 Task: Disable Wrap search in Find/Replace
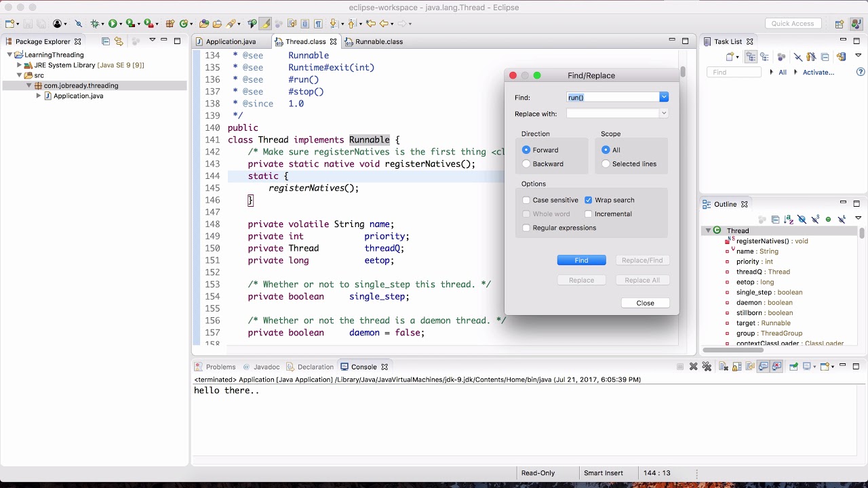(x=589, y=200)
